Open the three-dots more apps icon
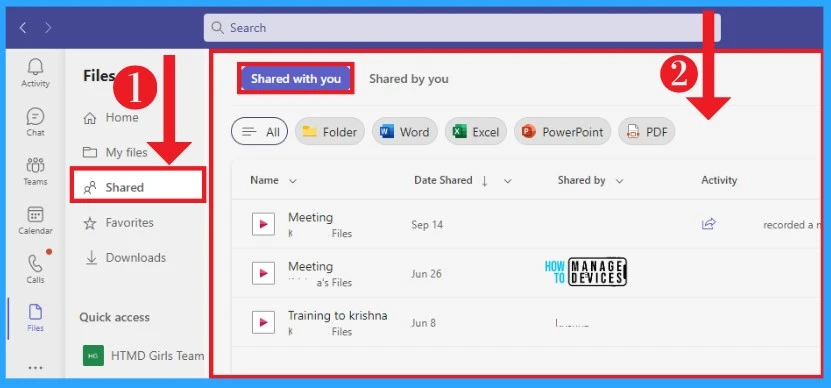The image size is (831, 388). [x=36, y=368]
